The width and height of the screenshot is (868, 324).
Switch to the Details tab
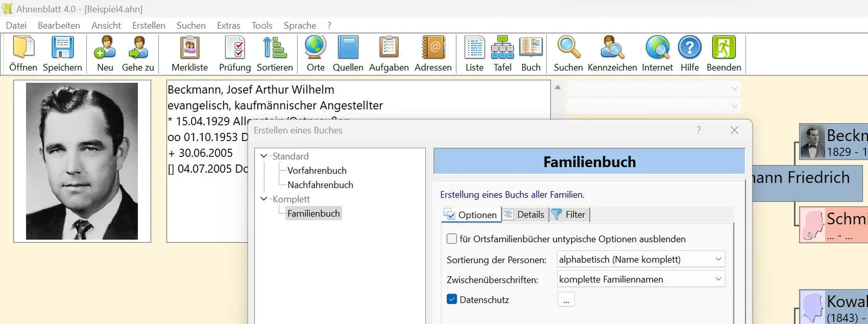tap(525, 215)
